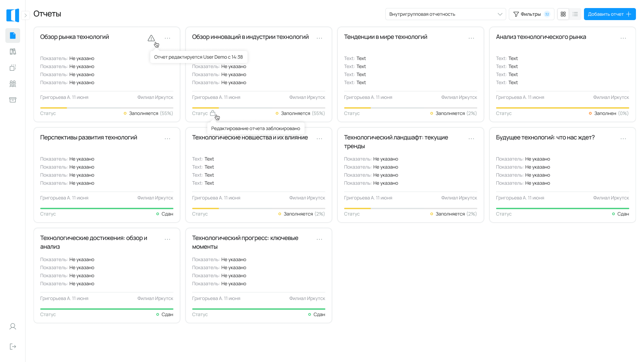
Task: Open the users group sidebar icon
Action: tap(13, 84)
